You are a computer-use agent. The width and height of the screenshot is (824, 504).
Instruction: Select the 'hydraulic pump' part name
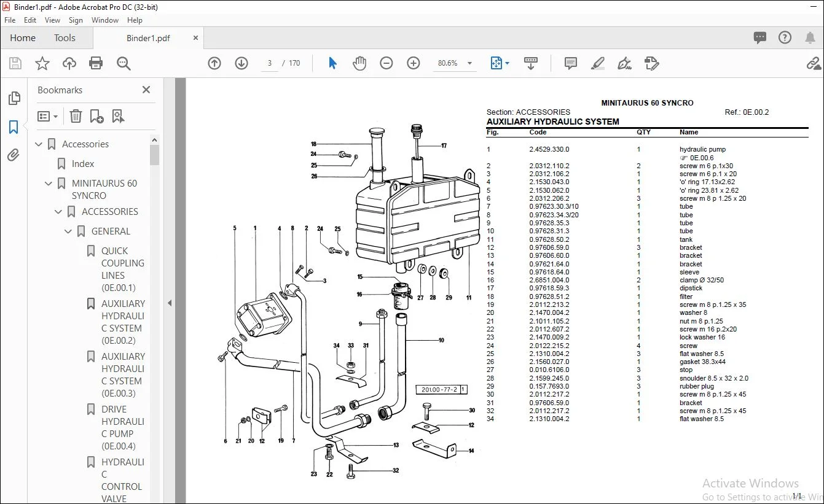[702, 149]
